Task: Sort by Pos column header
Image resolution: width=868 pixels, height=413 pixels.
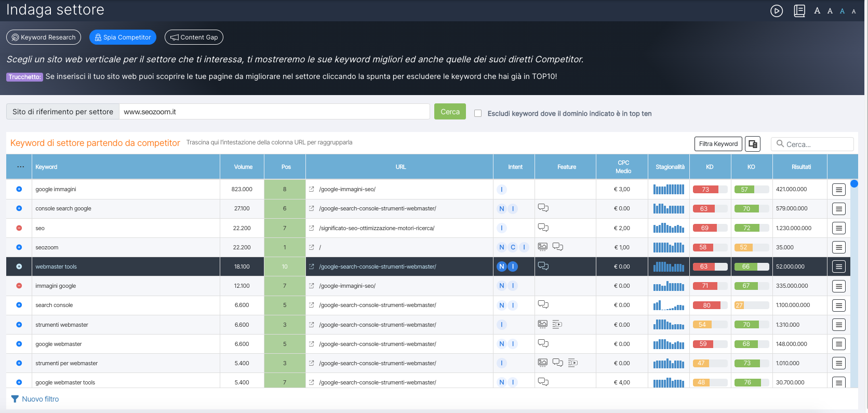Action: pos(286,167)
